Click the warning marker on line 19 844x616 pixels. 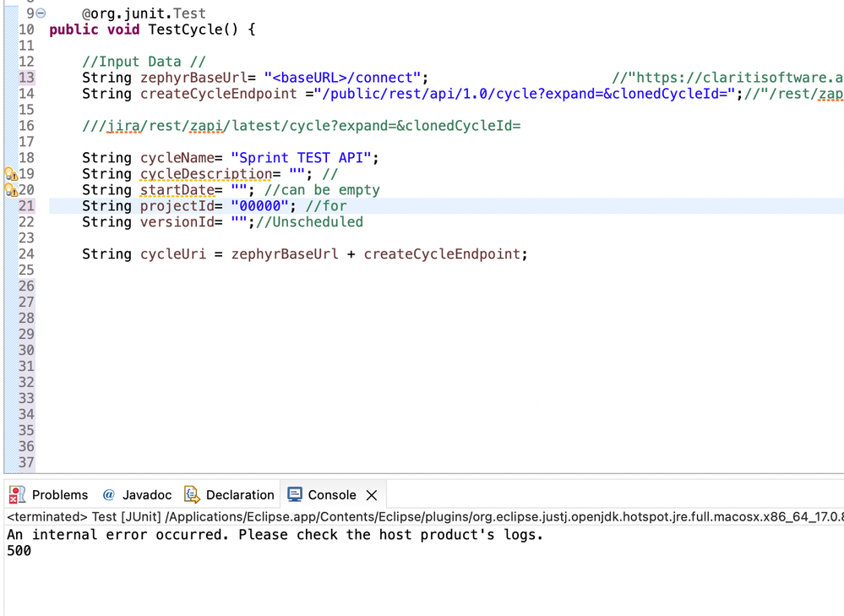pyautogui.click(x=11, y=174)
